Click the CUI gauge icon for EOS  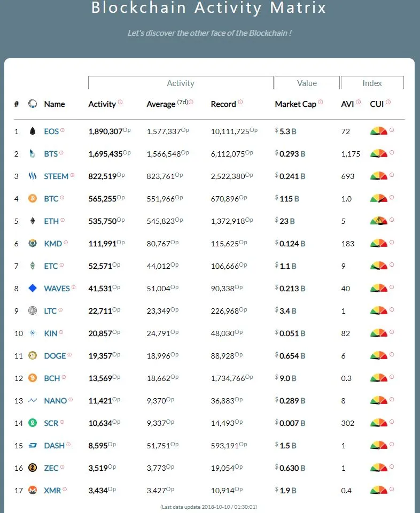coord(378,131)
